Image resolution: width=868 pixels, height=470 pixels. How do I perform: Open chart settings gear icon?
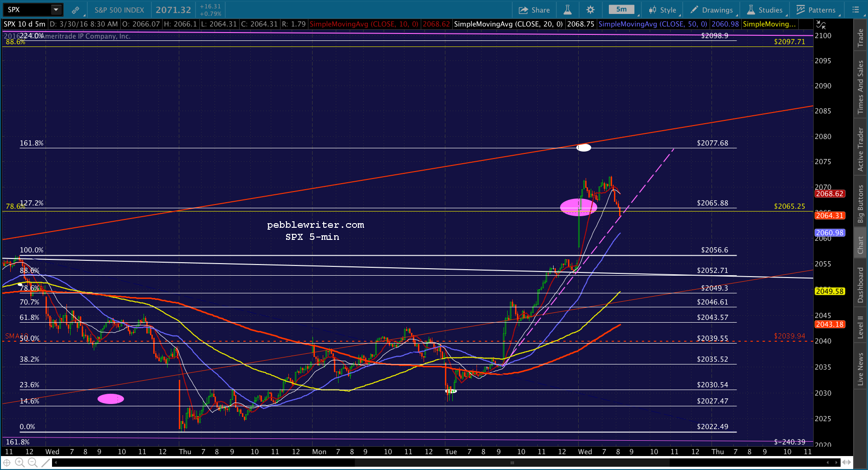tap(590, 10)
